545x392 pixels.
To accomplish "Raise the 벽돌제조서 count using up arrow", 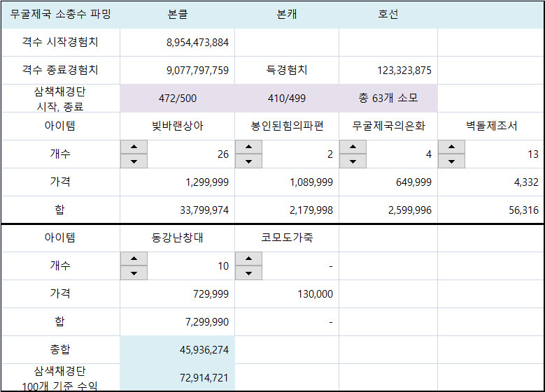I will (x=451, y=147).
